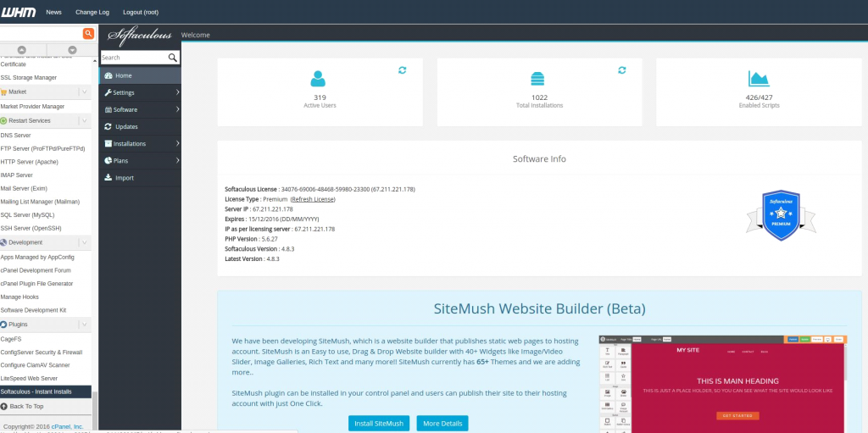Click the Plugins section icon
868x433 pixels.
point(4,325)
